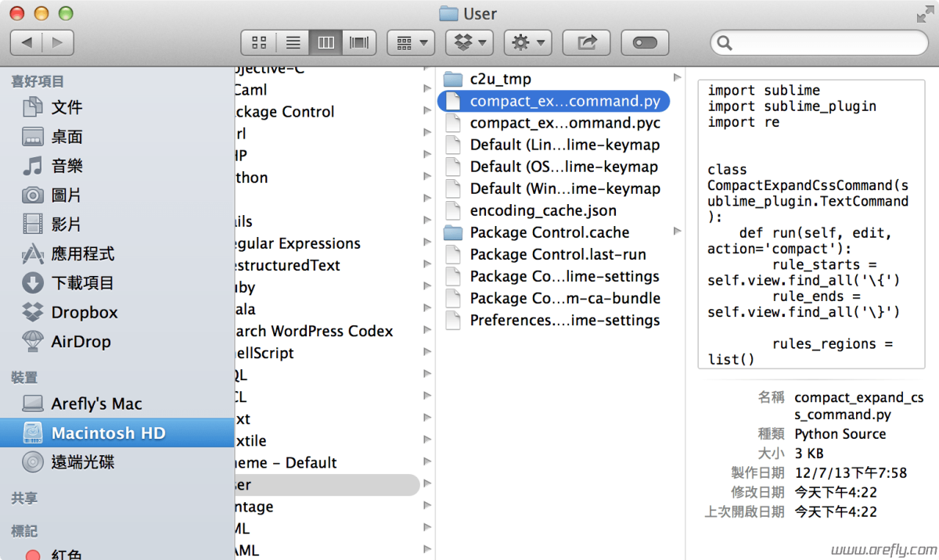939x560 pixels.
Task: Click inside the search field
Action: (818, 42)
